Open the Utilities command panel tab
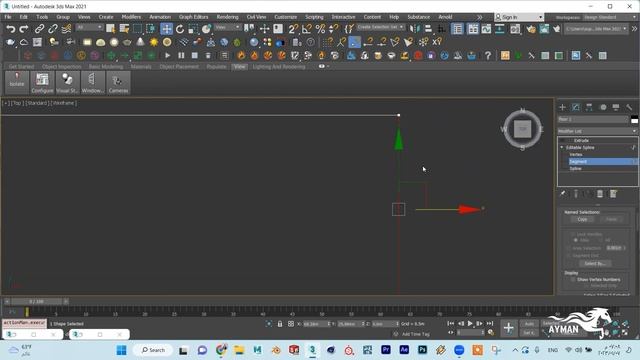 [629, 107]
